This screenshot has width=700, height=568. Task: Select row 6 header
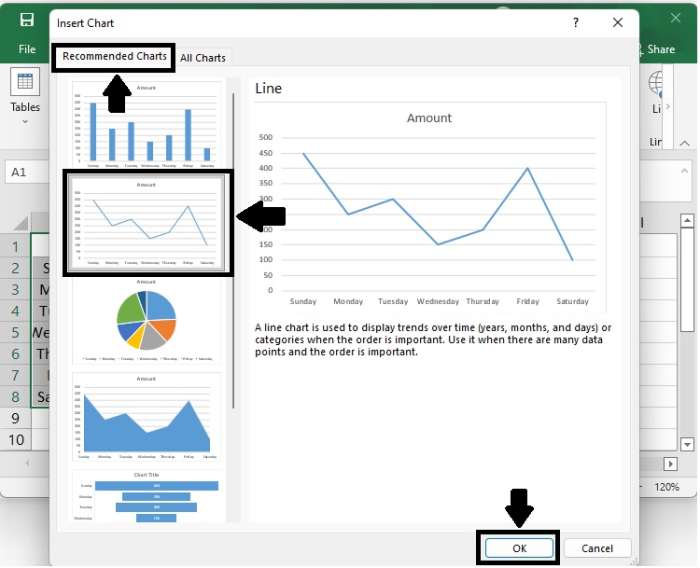point(16,354)
